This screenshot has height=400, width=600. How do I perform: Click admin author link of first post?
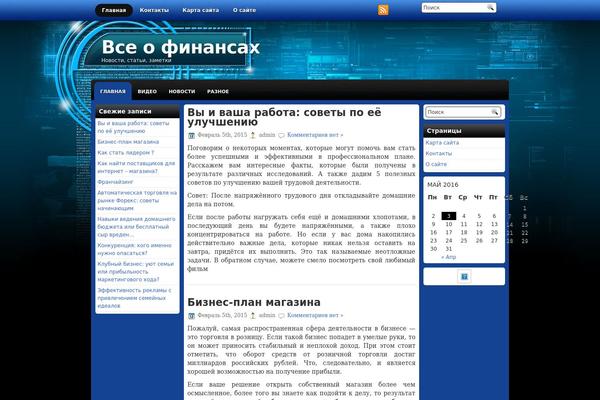pos(267,135)
